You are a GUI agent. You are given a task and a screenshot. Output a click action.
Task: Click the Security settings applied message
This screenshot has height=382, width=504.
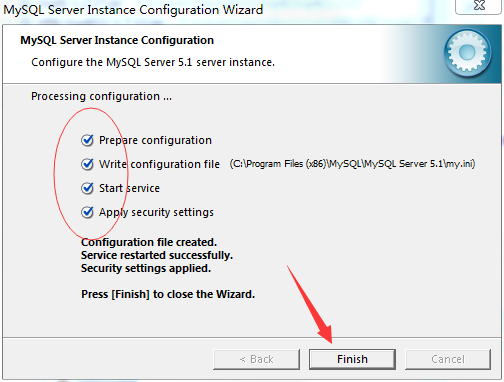pyautogui.click(x=146, y=268)
